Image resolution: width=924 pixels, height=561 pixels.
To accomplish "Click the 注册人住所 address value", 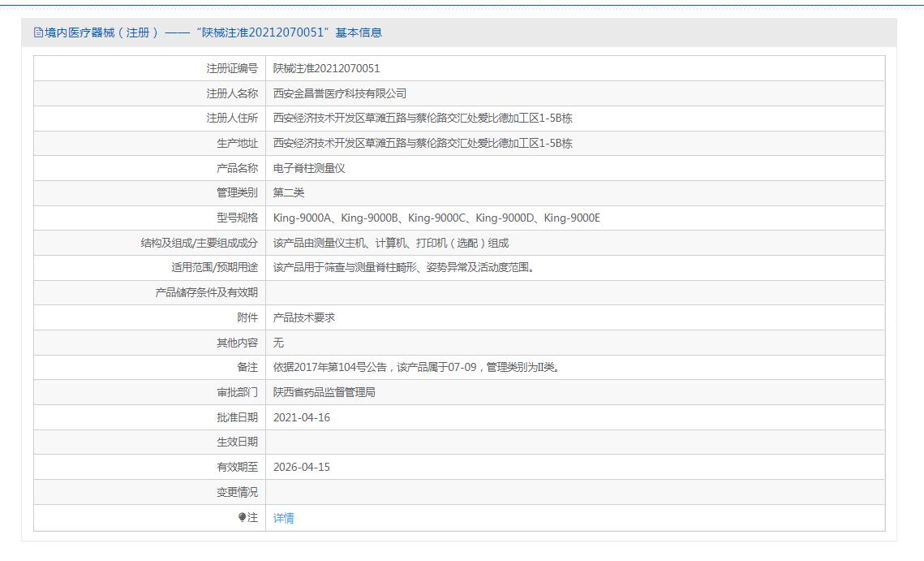I will click(x=423, y=118).
